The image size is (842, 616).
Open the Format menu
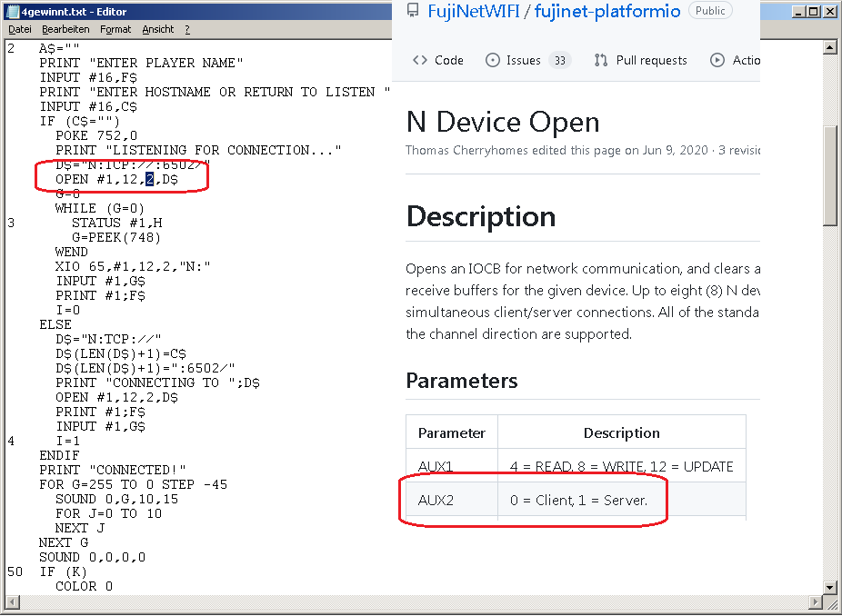point(115,29)
